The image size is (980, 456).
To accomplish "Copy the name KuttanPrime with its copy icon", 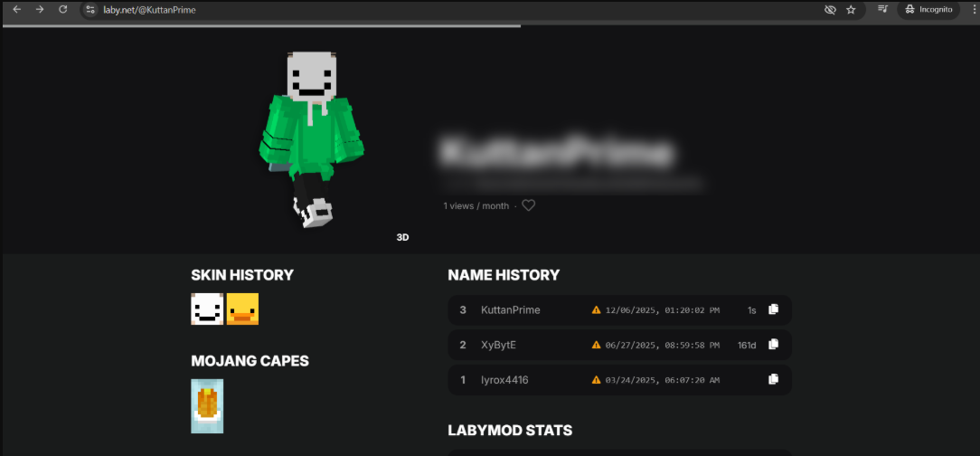I will click(x=773, y=309).
